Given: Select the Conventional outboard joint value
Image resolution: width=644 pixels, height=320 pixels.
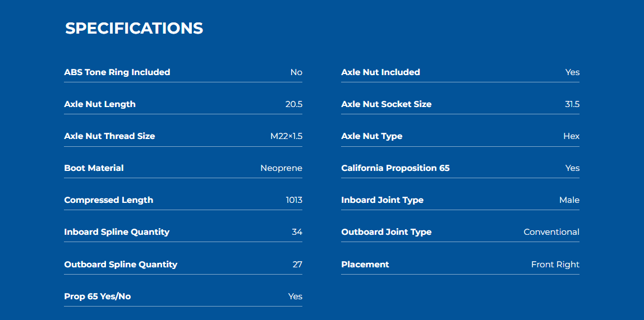Looking at the screenshot, I should [551, 232].
